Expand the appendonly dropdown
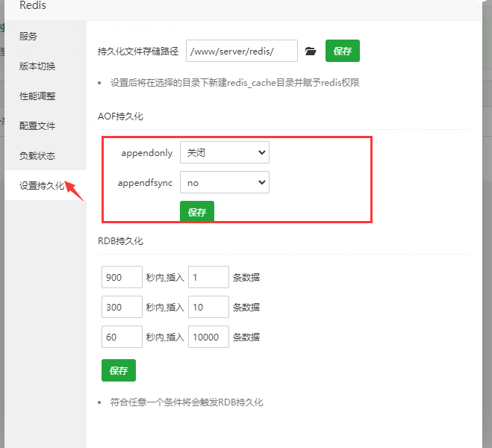492x448 pixels. pos(225,152)
